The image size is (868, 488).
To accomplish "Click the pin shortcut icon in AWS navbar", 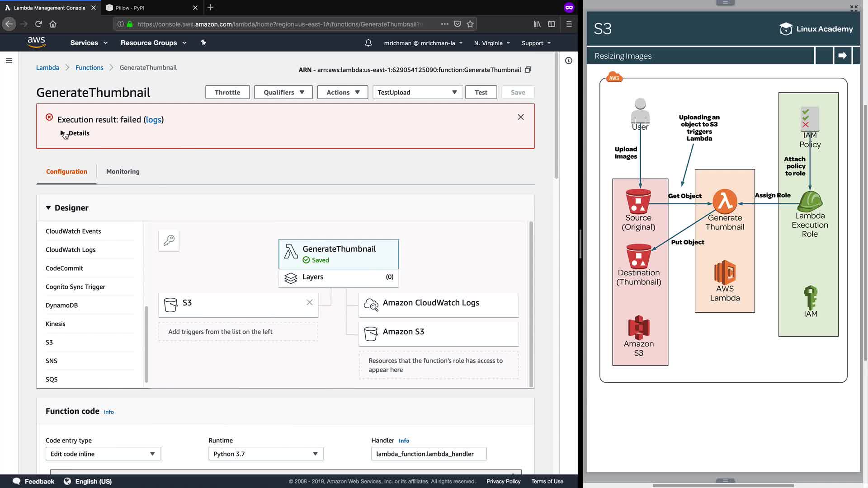I will (x=203, y=42).
